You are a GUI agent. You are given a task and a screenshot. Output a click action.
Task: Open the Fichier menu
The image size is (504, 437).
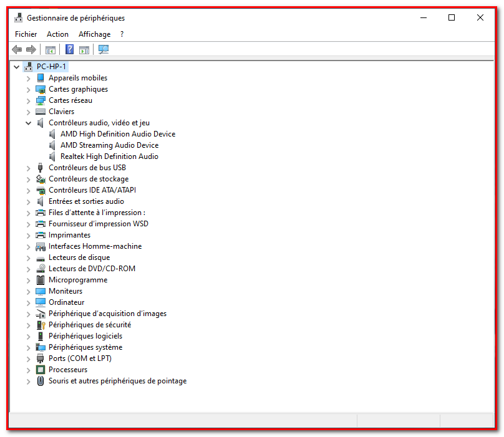point(26,34)
